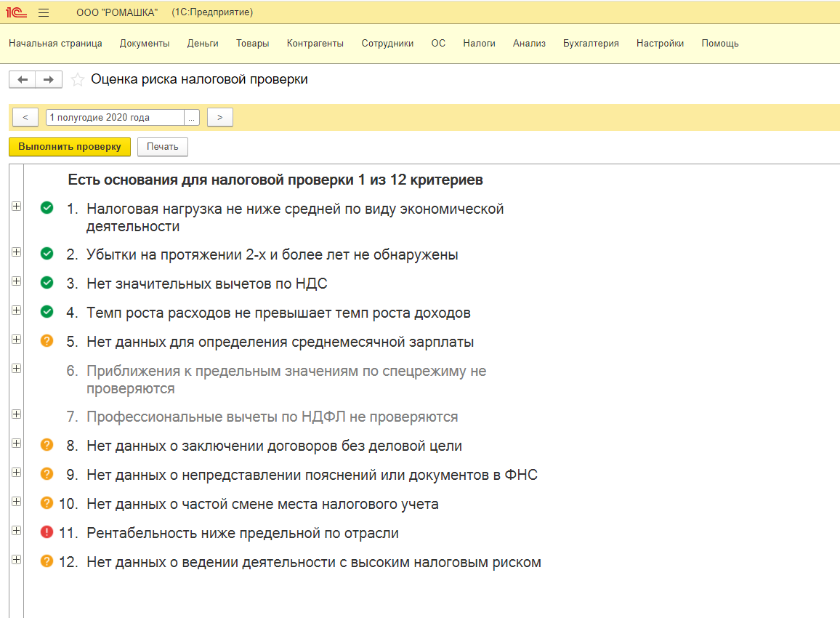This screenshot has height=618, width=840.
Task: Click the period field 1 полугодие 2020 года
Action: coord(115,117)
